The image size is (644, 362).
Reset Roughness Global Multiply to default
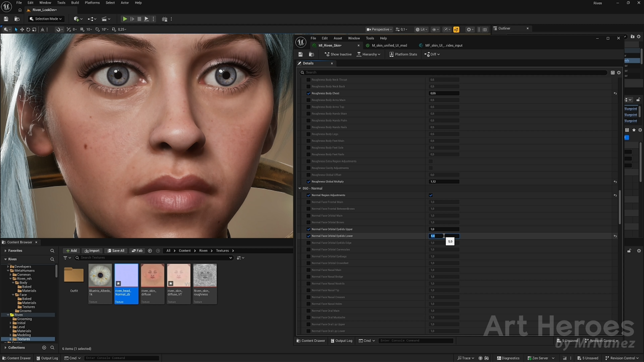(615, 182)
